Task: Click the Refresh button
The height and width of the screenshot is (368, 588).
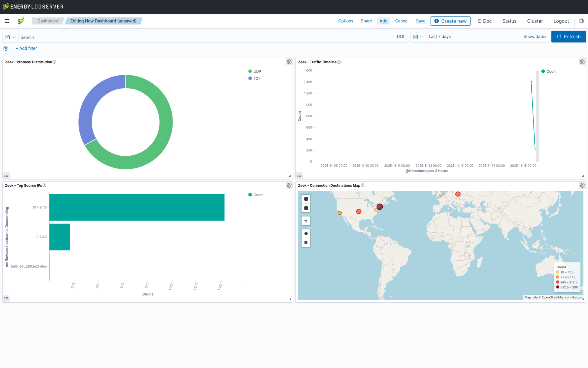Action: (568, 36)
